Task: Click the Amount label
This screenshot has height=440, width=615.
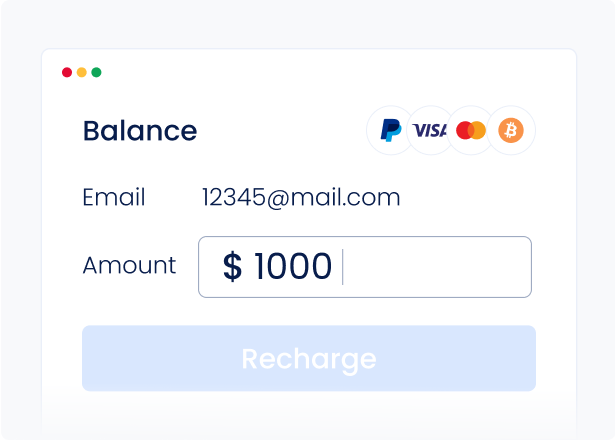Action: pos(129,266)
